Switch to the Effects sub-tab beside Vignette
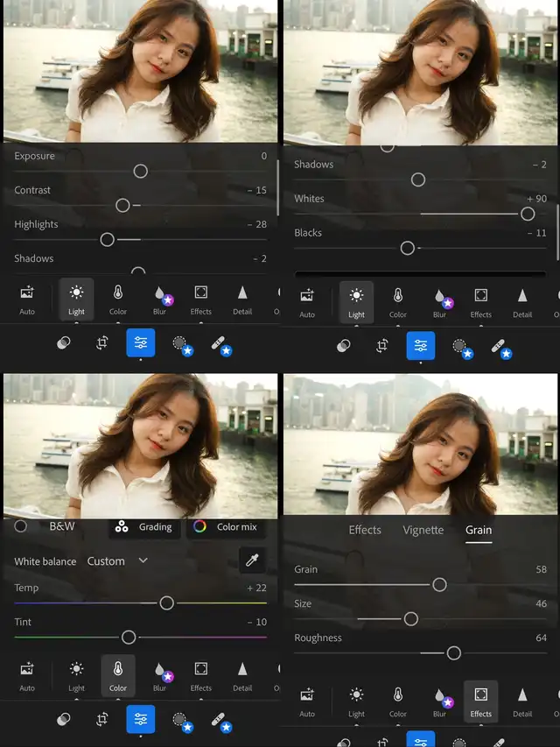 pyautogui.click(x=365, y=530)
